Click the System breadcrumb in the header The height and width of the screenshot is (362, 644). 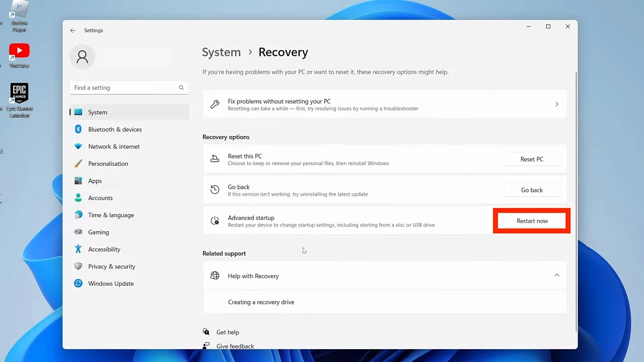tap(221, 52)
